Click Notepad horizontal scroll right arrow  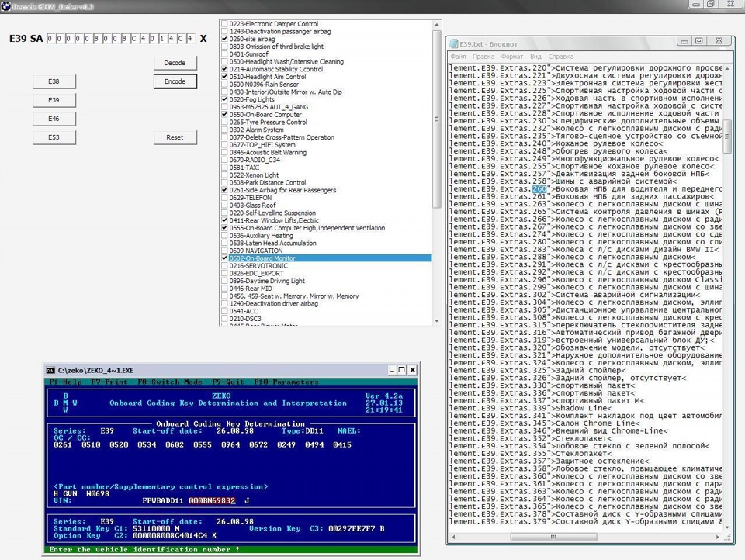pos(717,537)
